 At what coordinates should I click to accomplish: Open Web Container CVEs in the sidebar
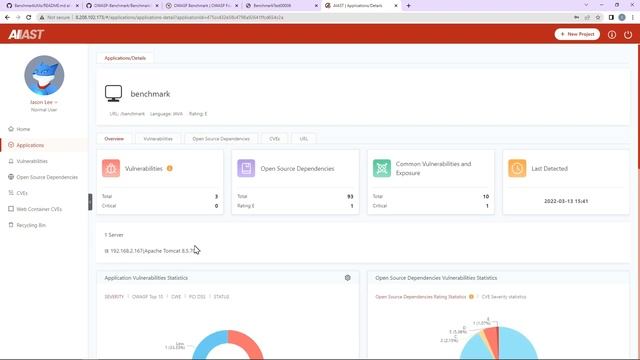point(39,209)
